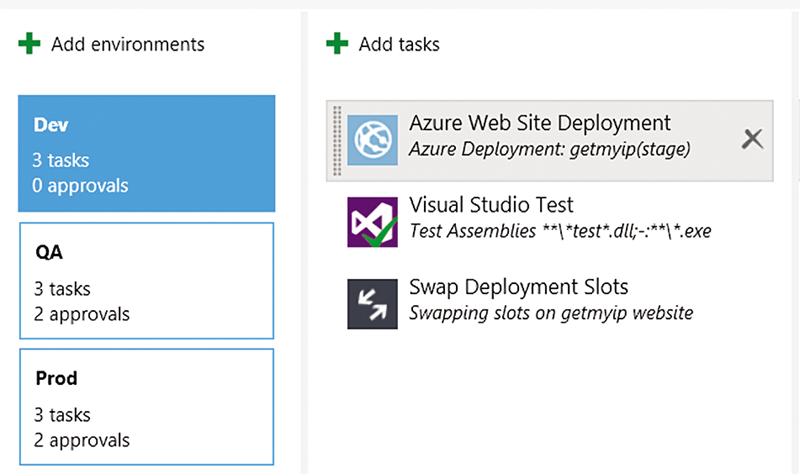Open the Visual Studio Test task title
This screenshot has width=800, height=474.
coord(491,205)
